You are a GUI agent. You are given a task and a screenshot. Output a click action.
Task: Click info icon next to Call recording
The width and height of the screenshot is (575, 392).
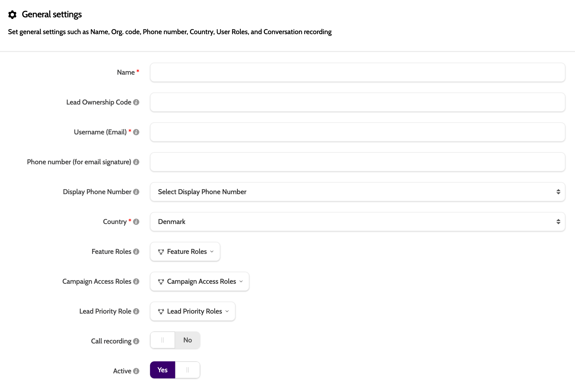pos(136,341)
